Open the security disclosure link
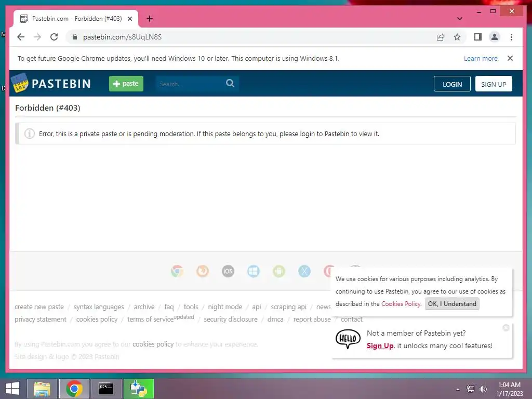 point(230,320)
